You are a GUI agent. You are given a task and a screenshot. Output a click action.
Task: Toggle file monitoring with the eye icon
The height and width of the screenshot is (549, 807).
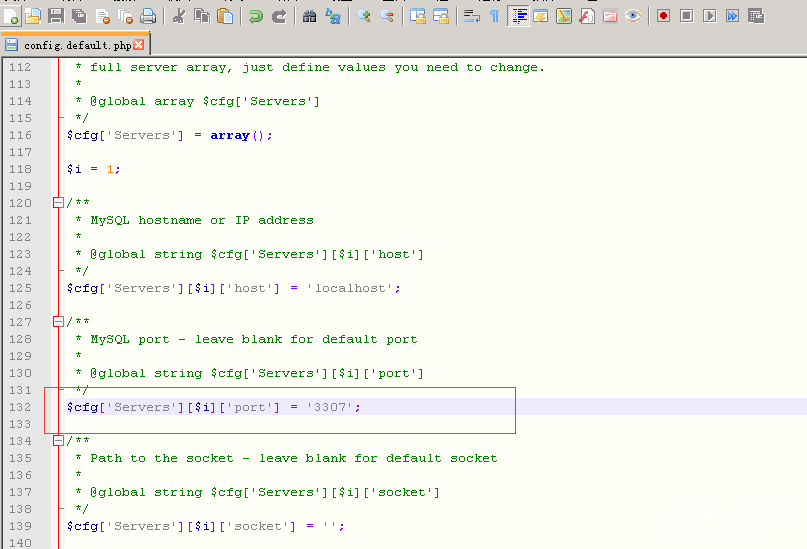coord(633,16)
